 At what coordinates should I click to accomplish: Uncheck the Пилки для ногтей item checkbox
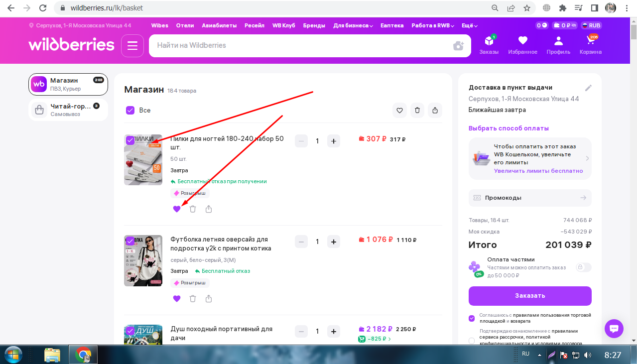pos(130,140)
